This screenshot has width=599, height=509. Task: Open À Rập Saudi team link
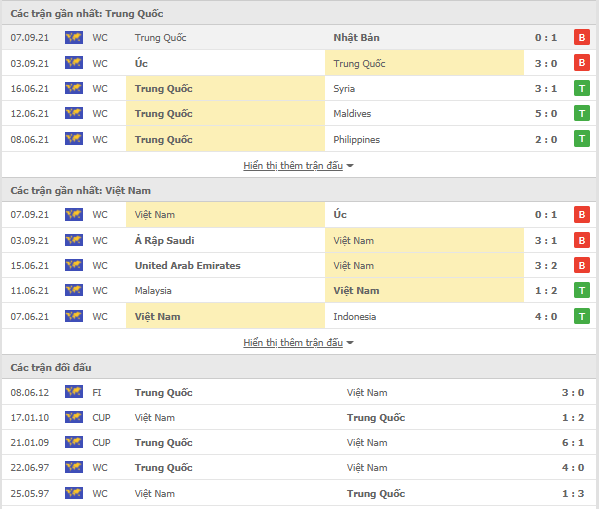tap(164, 240)
